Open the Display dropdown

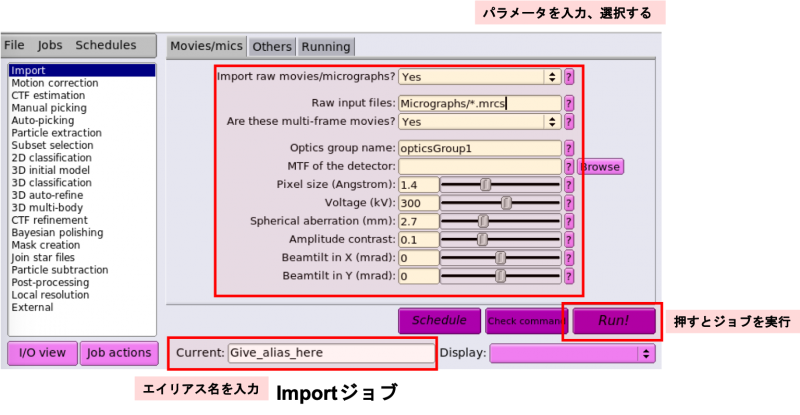(572, 353)
